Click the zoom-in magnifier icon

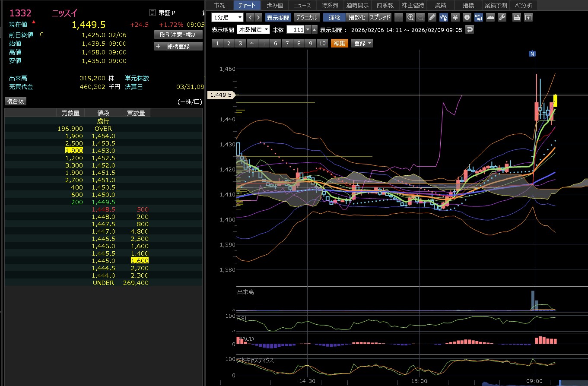click(x=410, y=18)
